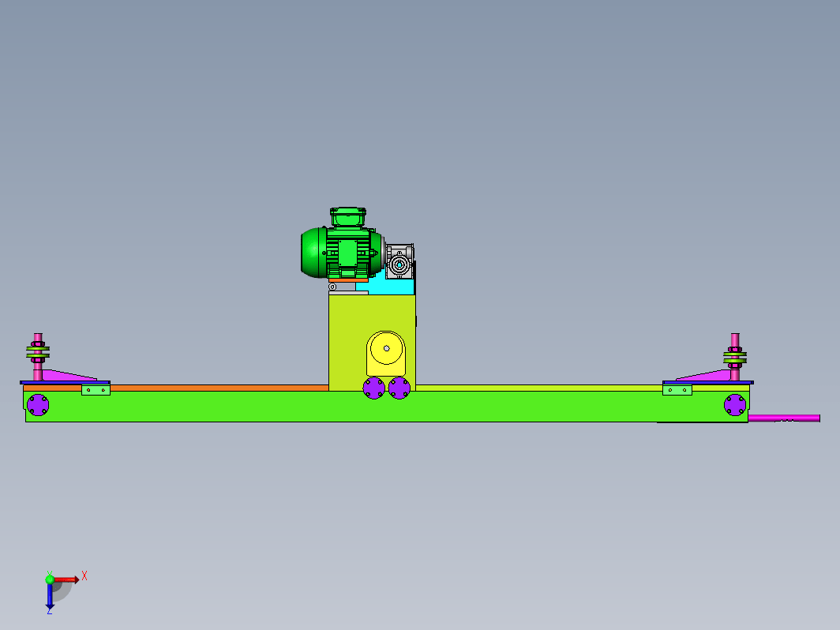
Task: Select the orange pad under motor feet
Action: 348,279
